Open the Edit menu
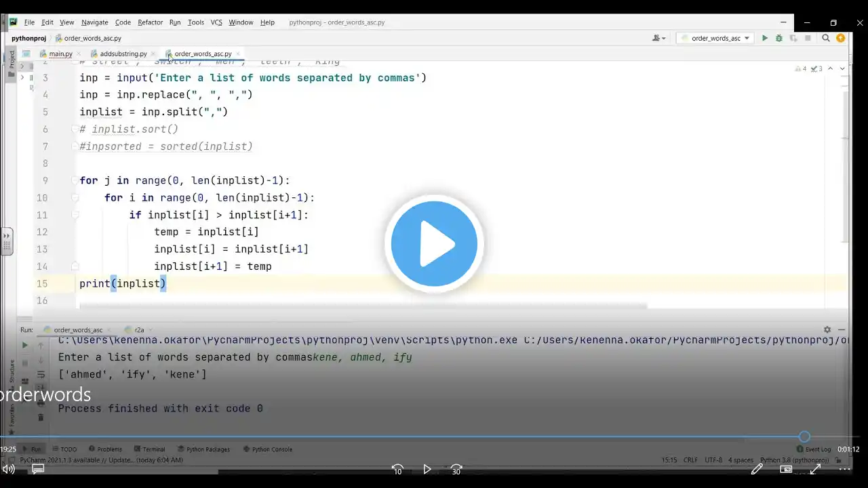868x488 pixels. point(47,22)
